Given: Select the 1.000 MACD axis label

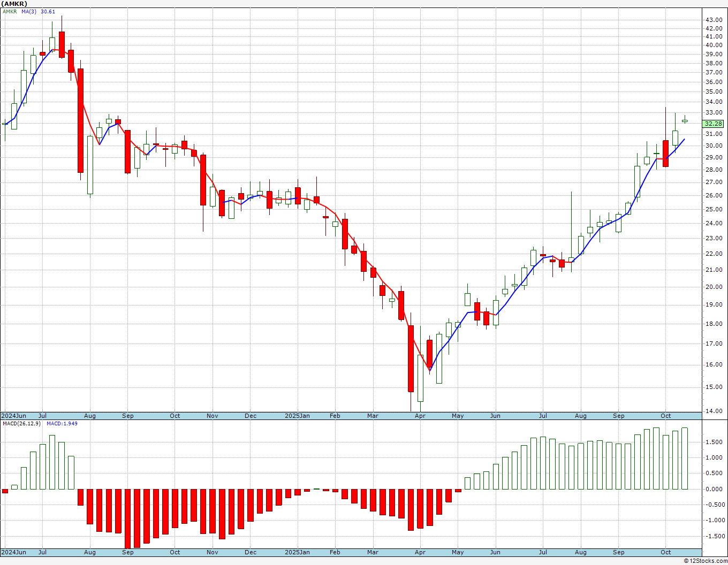Looking at the screenshot, I should tap(714, 457).
